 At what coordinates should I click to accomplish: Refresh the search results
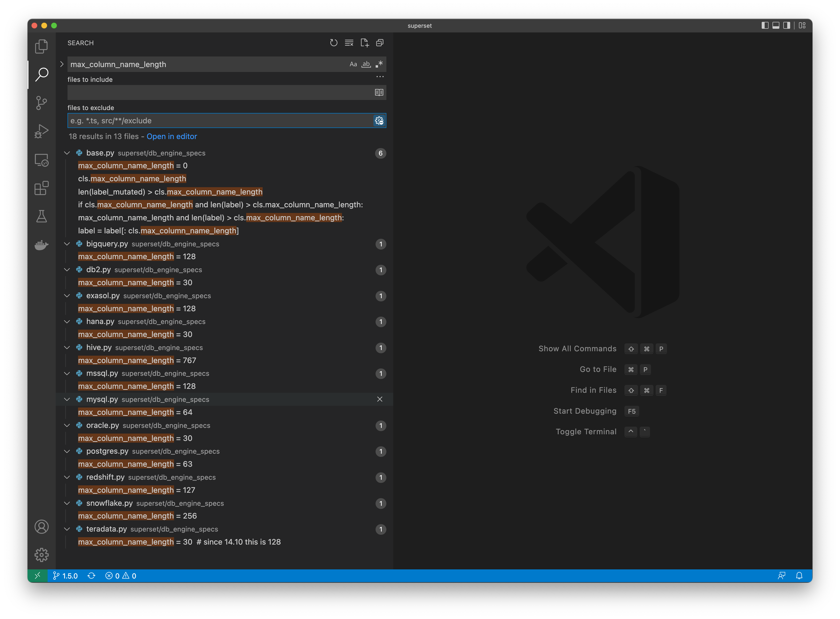[x=333, y=43]
